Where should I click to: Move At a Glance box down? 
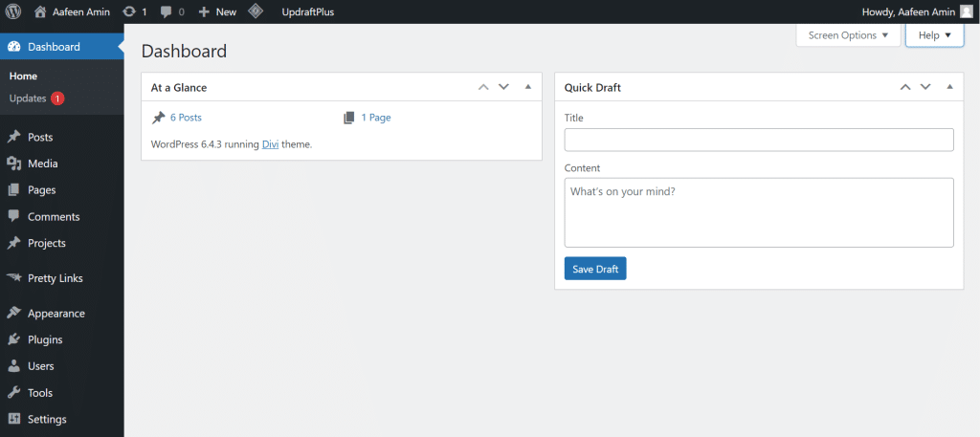pyautogui.click(x=504, y=87)
